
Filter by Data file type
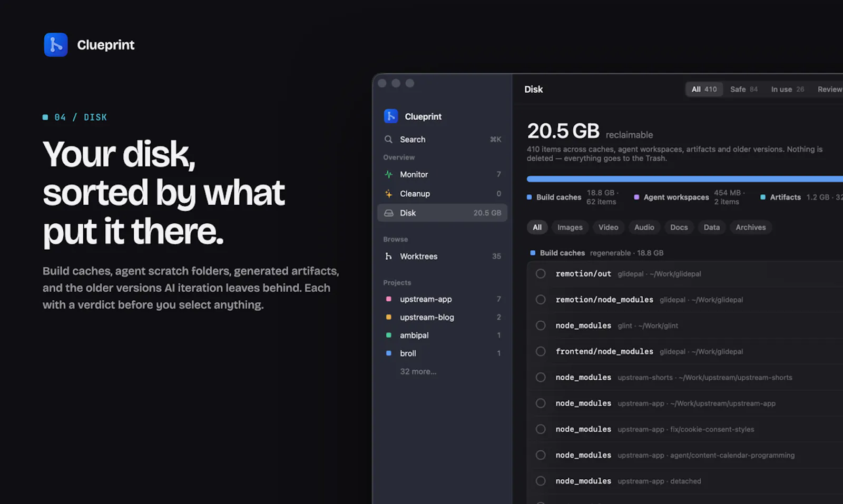(x=712, y=228)
